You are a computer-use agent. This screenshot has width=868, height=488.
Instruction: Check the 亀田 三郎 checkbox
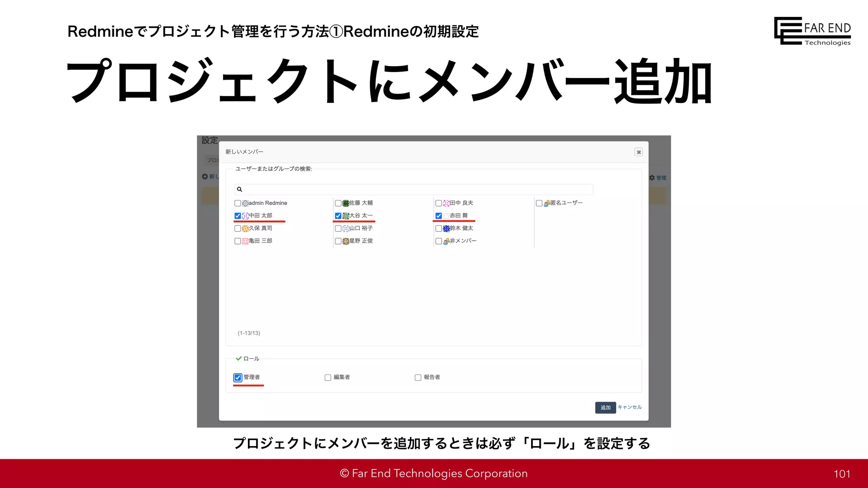pos(238,241)
